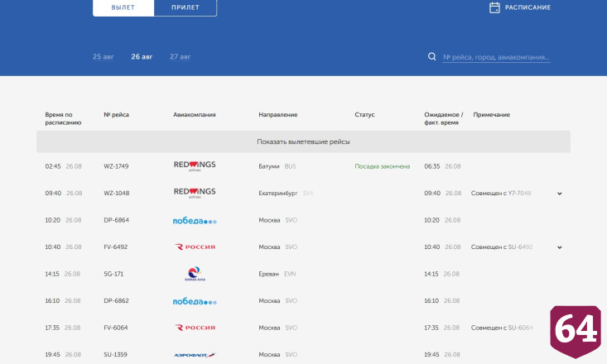
Task: Click the Shirak Avia logo for 5G-171
Action: point(195,274)
